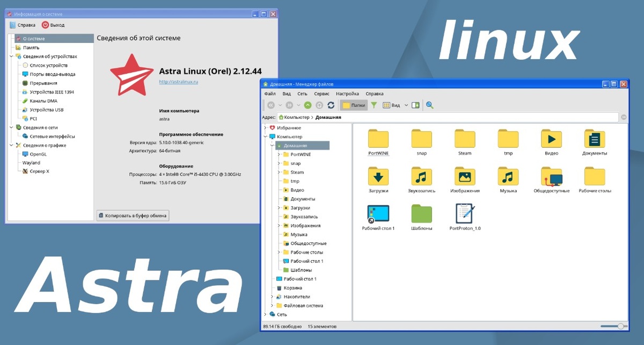Open the Файл menu in file manager
The width and height of the screenshot is (644, 345).
coord(270,94)
